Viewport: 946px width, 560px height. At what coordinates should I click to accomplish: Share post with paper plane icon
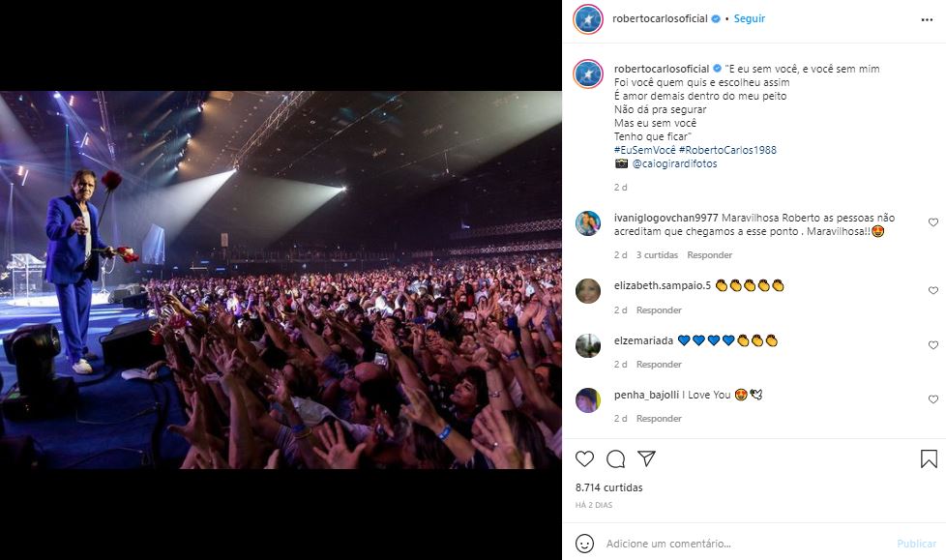pyautogui.click(x=646, y=458)
